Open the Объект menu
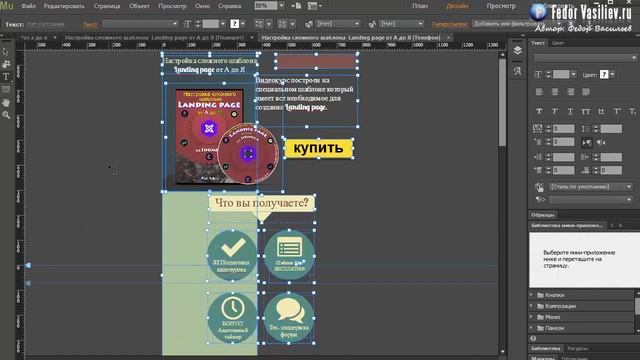 139,6
